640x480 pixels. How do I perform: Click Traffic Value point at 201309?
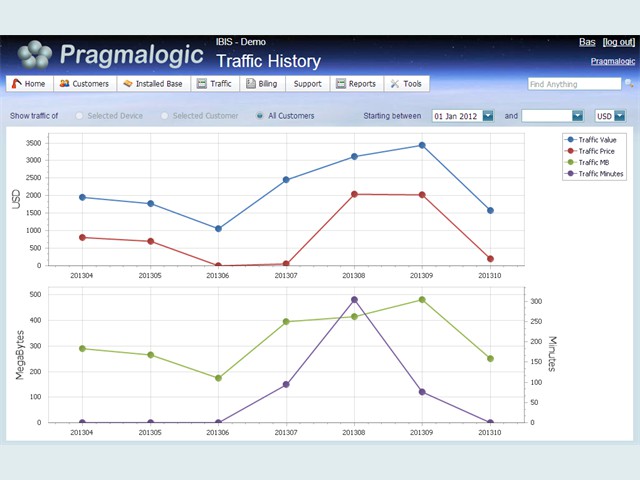coord(422,145)
